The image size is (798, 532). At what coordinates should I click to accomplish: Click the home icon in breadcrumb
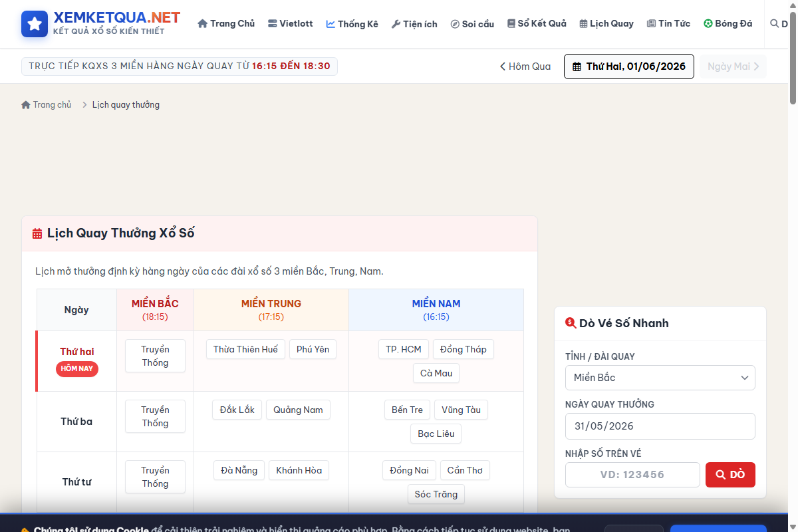[26, 104]
